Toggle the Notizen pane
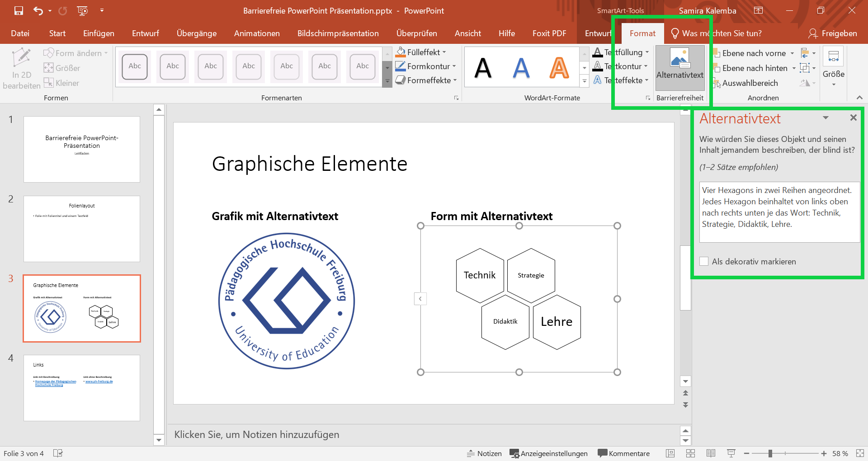868x461 pixels. (484, 453)
